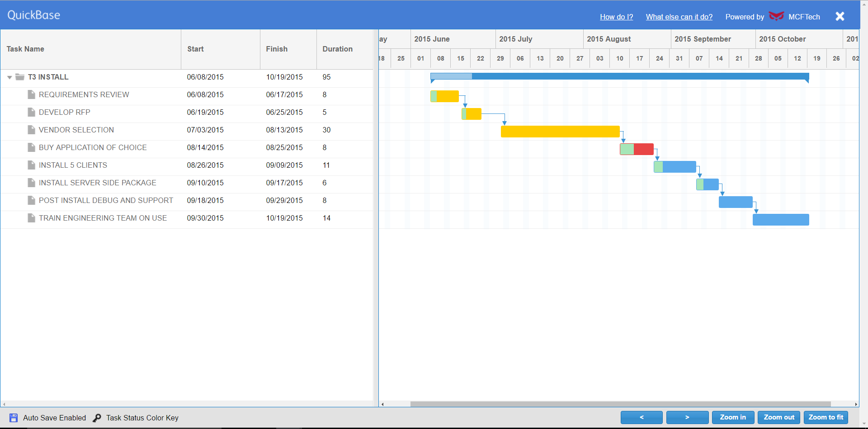
Task: Open the How do I? link
Action: point(616,17)
